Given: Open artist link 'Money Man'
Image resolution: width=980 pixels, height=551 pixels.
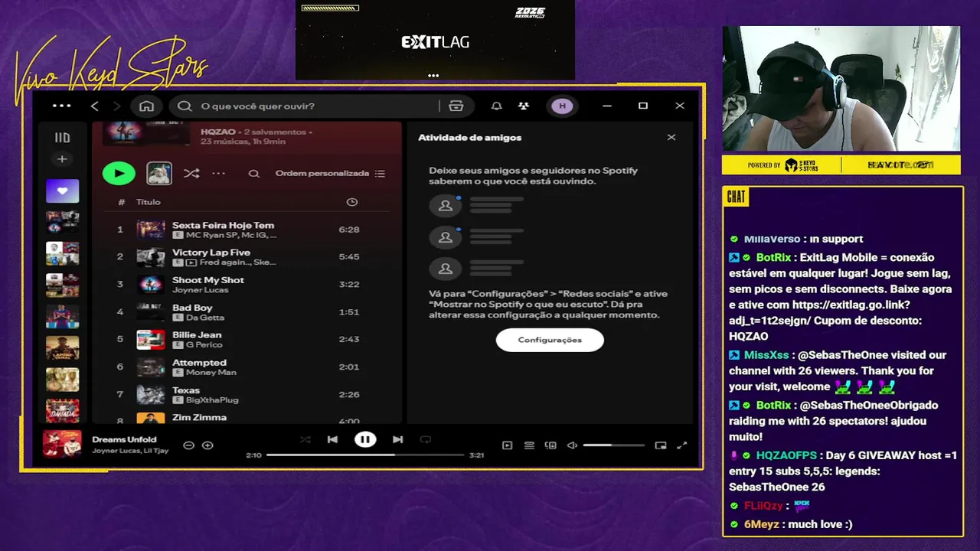Looking at the screenshot, I should point(211,373).
